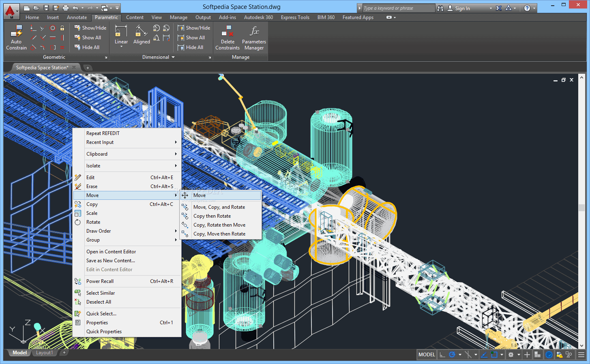
Task: Toggle object snap in status bar
Action: [x=494, y=355]
